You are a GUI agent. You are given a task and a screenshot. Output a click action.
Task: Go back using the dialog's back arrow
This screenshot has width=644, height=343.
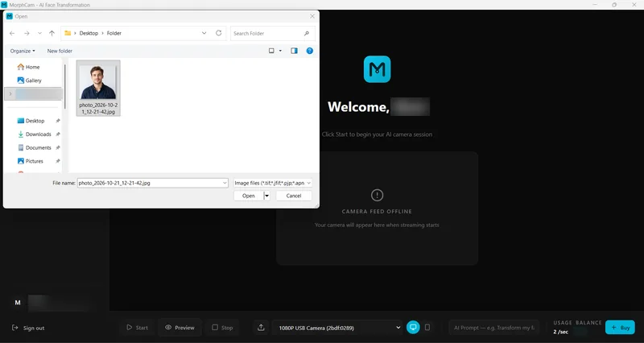[12, 33]
